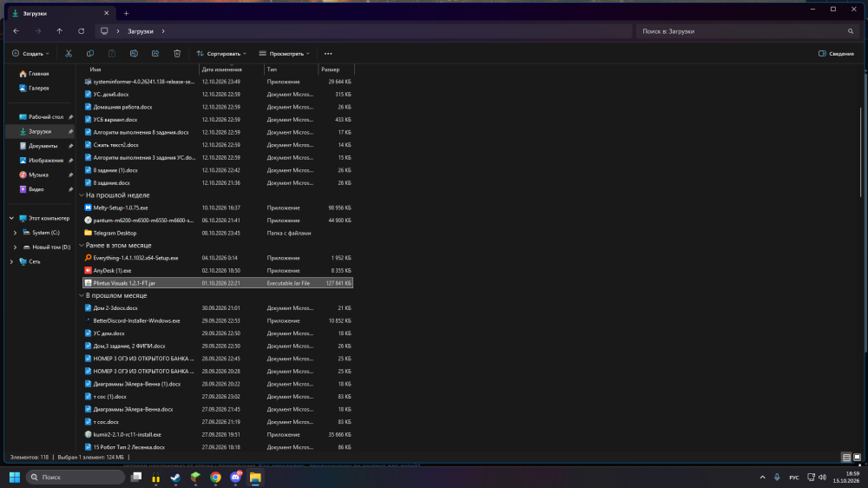Select Melty-Setup-1.0.75.exe
868x488 pixels.
(218, 208)
